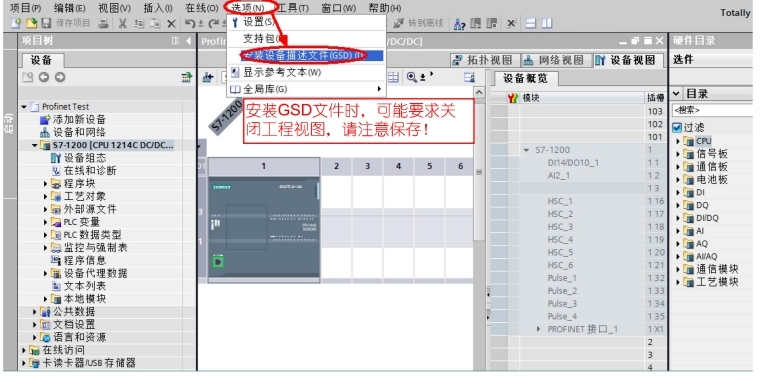This screenshot has width=765, height=386.
Task: Click the device view vertical scrollbar up arrow
Action: 479,93
